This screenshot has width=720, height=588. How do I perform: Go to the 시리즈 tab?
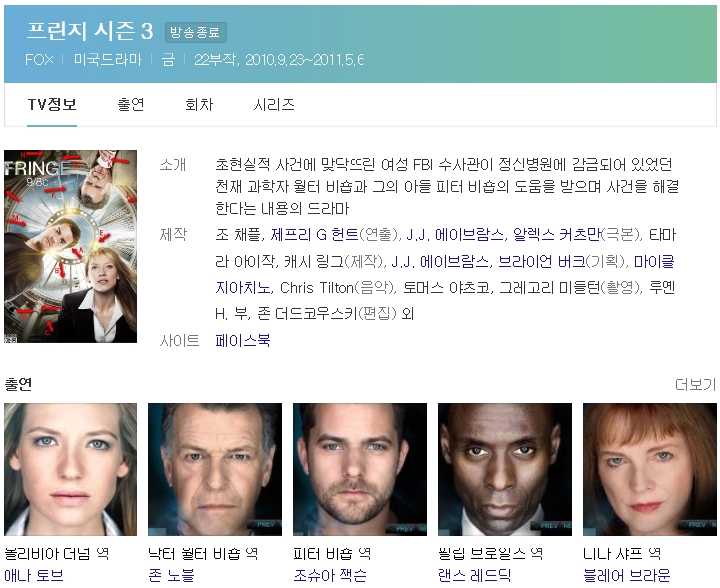(x=273, y=104)
